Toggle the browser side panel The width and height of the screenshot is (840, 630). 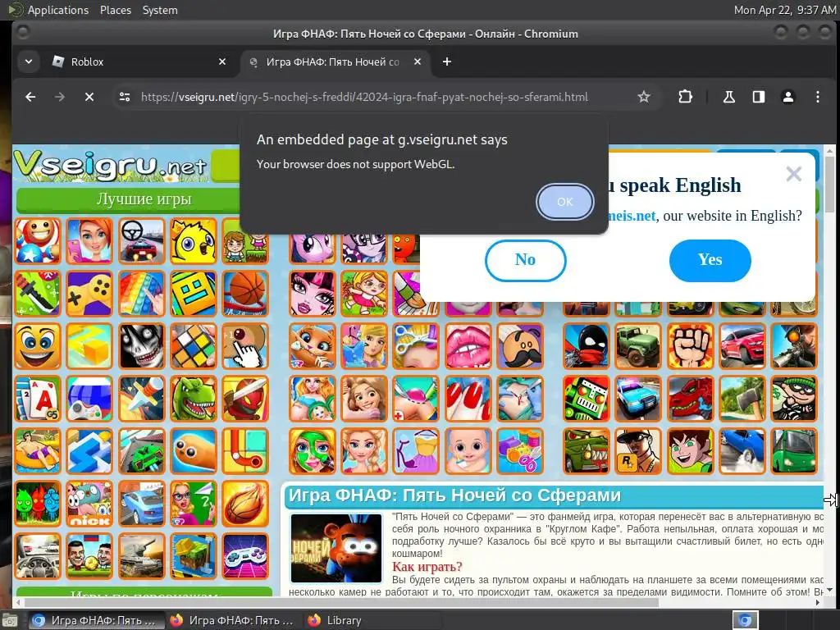[x=759, y=97]
